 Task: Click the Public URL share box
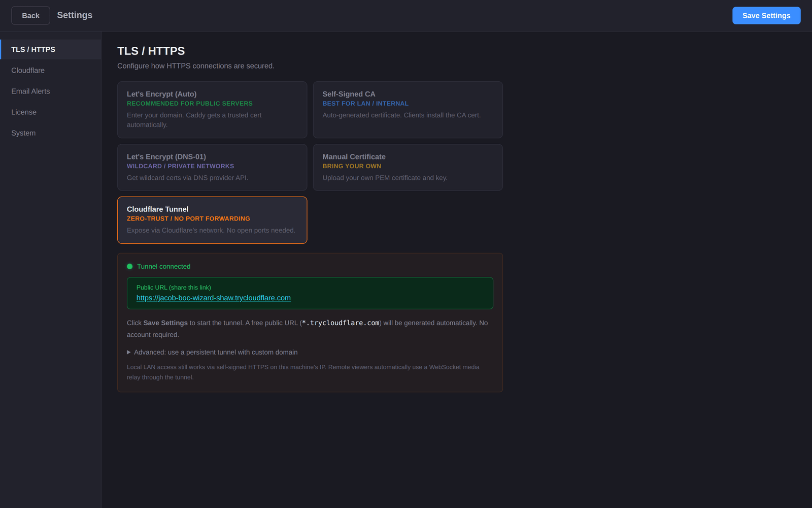tap(310, 293)
